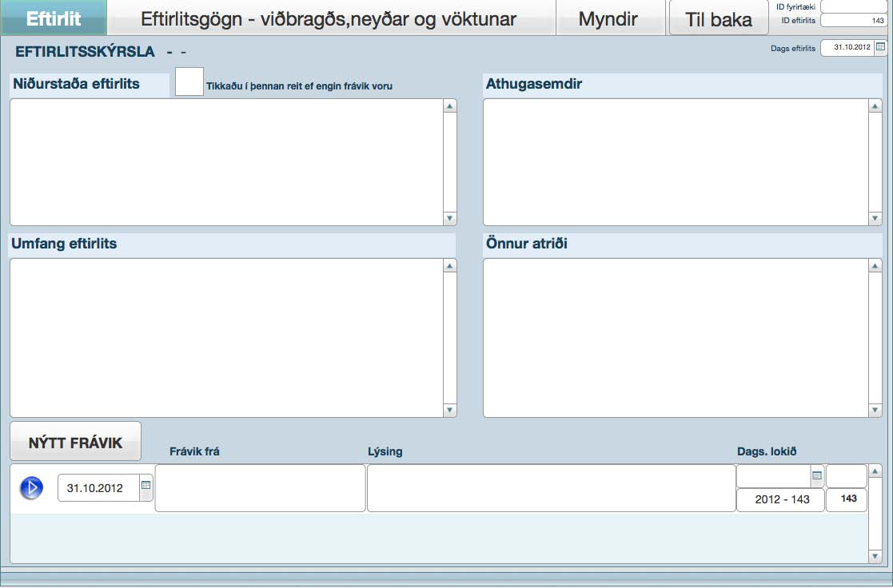Click scroll down arrow in Umfang eftirlits box
This screenshot has height=588, width=893.
click(x=450, y=410)
